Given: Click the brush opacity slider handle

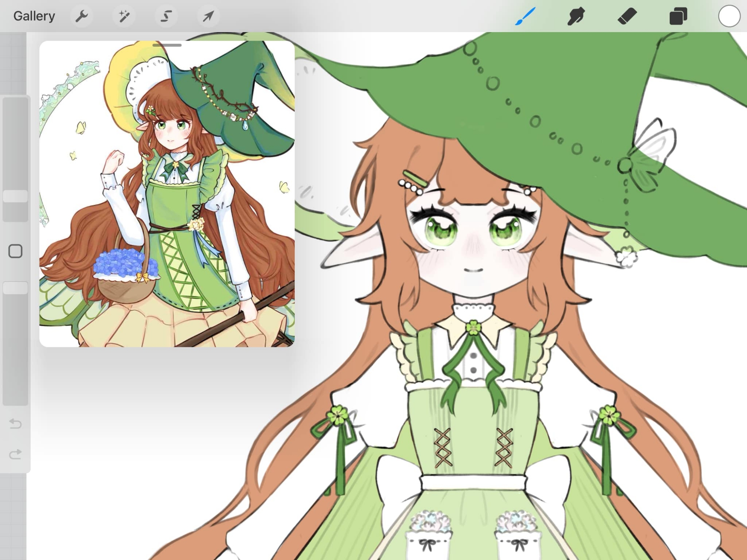Looking at the screenshot, I should [x=15, y=288].
